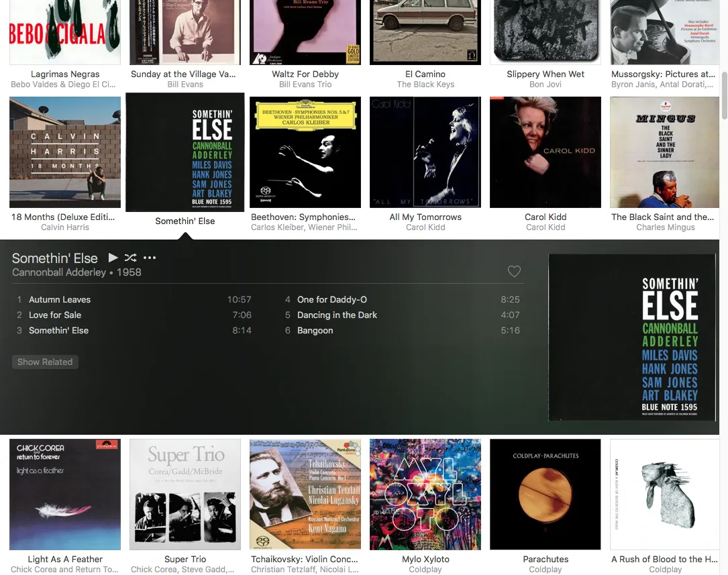Open All My Tomorrows album cover
The height and width of the screenshot is (575, 728).
(x=425, y=152)
